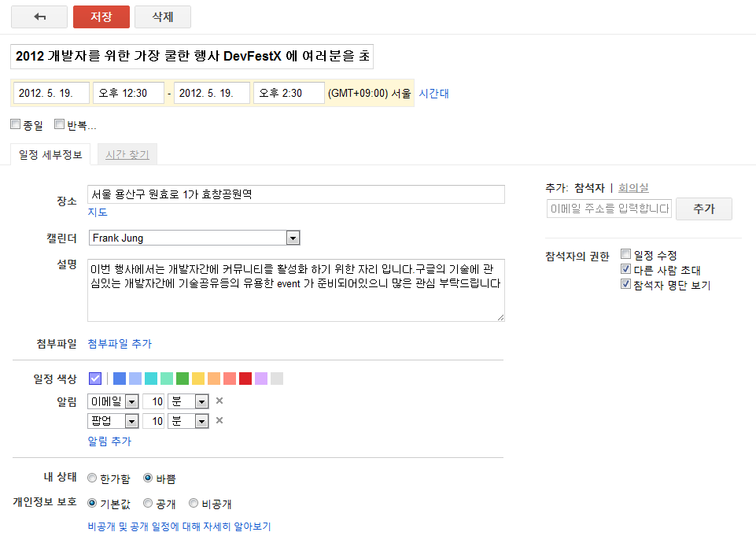Pick the yellow color swatch
The height and width of the screenshot is (543, 756).
point(198,379)
